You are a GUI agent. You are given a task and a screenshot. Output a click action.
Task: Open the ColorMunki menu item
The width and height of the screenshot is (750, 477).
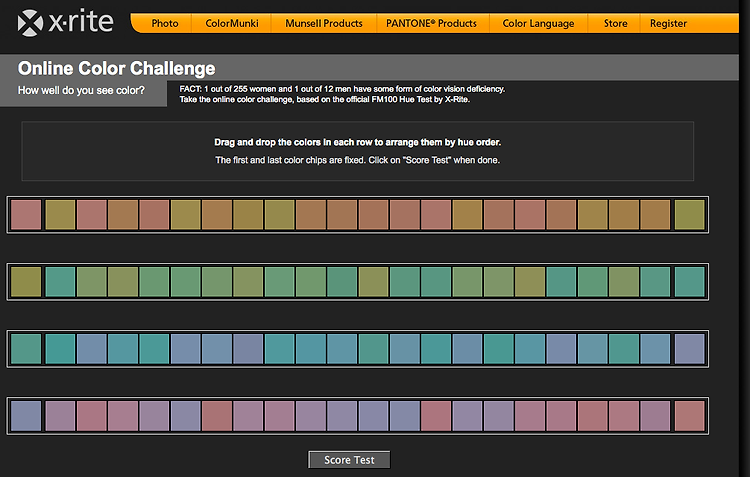(x=232, y=23)
